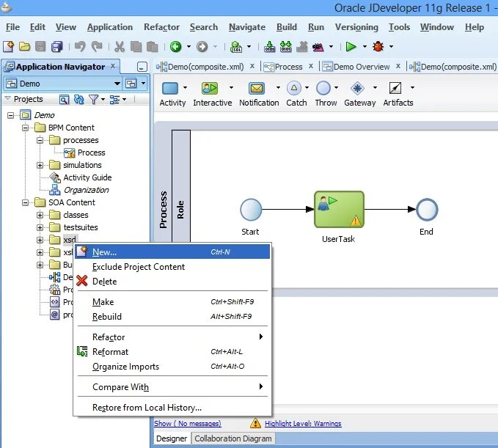Select Organization in tree
This screenshot has width=498, height=448.
[x=86, y=190]
